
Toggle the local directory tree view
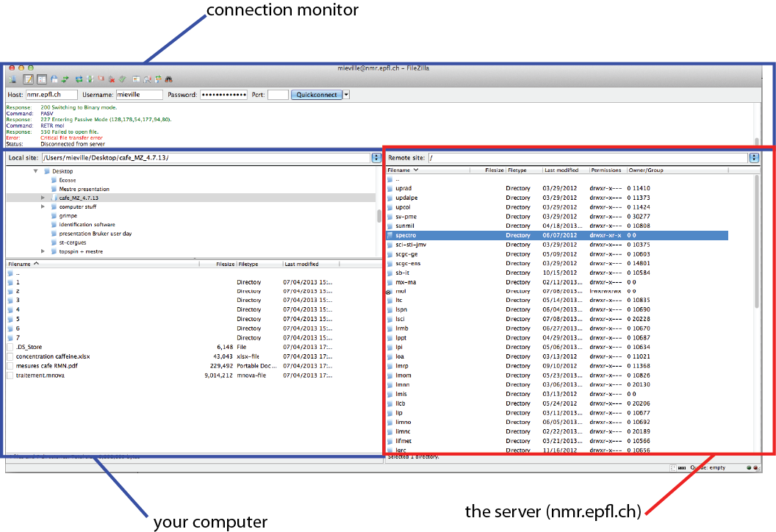coord(42,79)
